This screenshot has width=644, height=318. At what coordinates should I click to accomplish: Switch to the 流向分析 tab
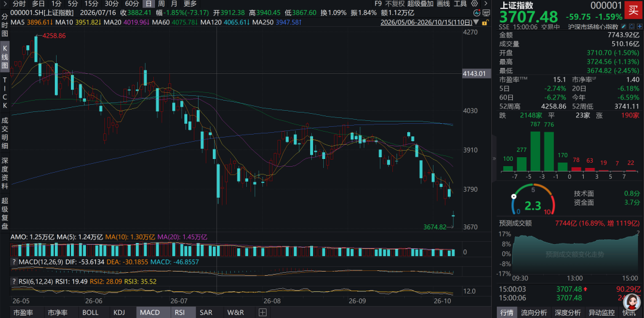click(534, 312)
